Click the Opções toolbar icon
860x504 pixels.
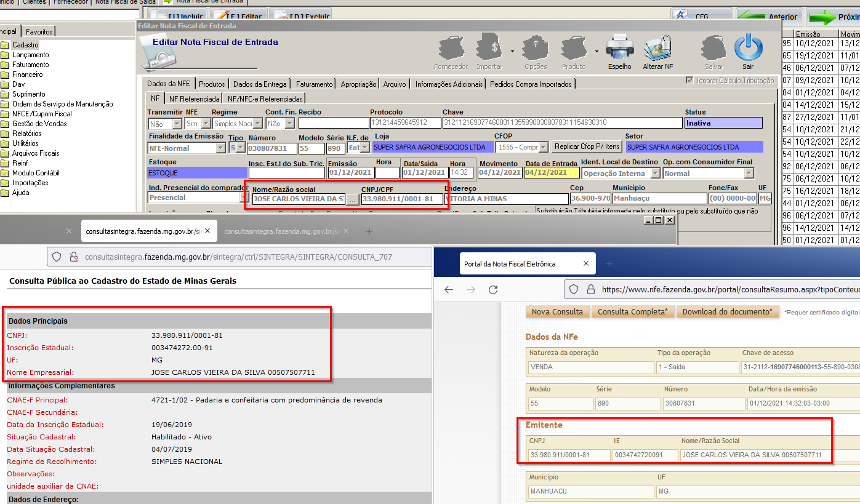coord(535,48)
